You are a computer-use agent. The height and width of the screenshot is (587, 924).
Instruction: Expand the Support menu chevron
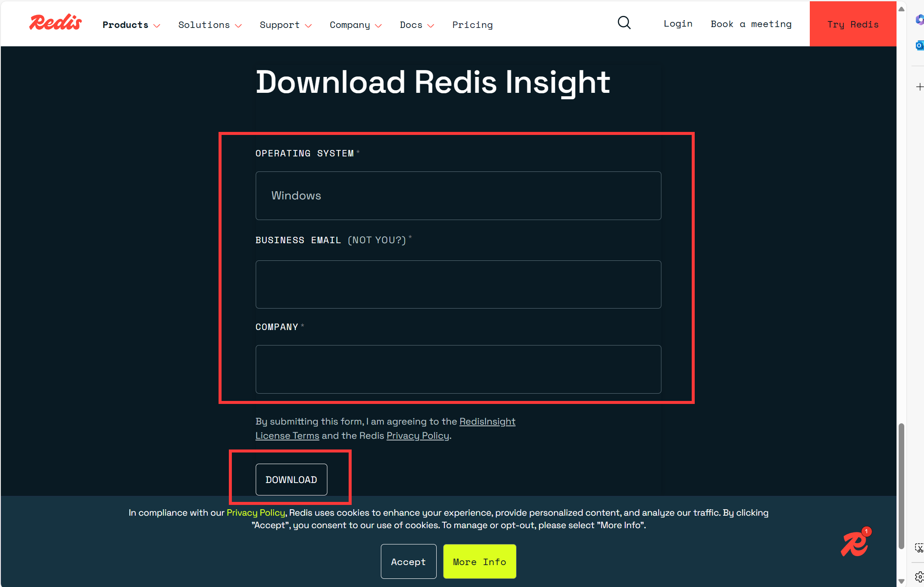coord(308,25)
